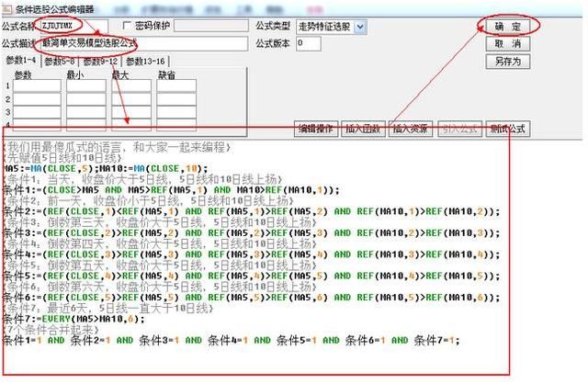
Task: Click the row 2 缺省 value cell
Action: [x=175, y=98]
